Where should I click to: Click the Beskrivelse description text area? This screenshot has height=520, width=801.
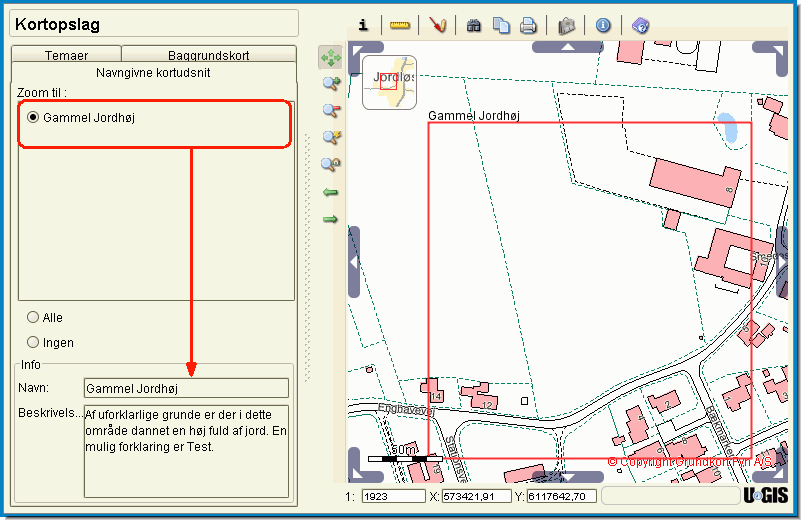(186, 452)
